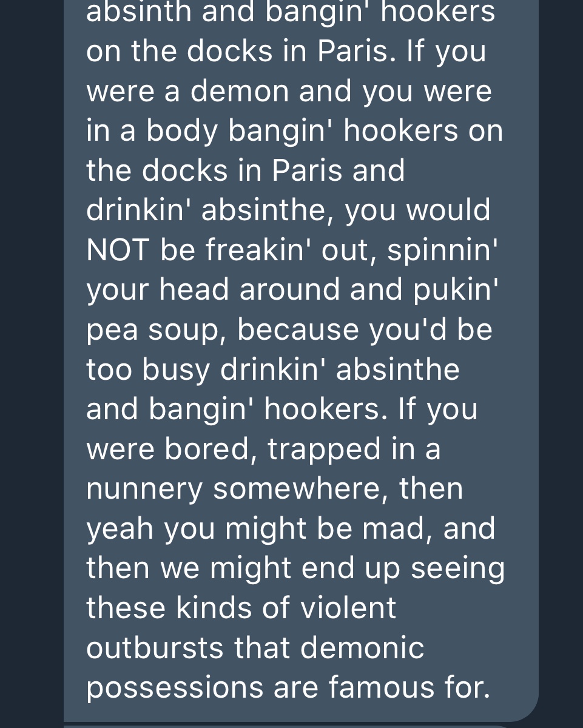Select the word demonic in the message
583x728 pixels.
click(x=363, y=647)
